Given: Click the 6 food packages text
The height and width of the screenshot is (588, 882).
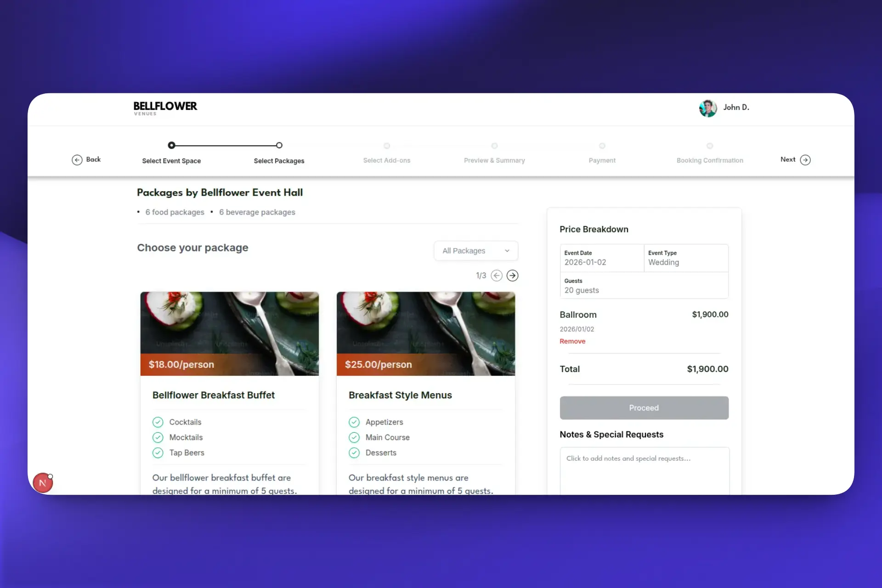Looking at the screenshot, I should tap(175, 212).
